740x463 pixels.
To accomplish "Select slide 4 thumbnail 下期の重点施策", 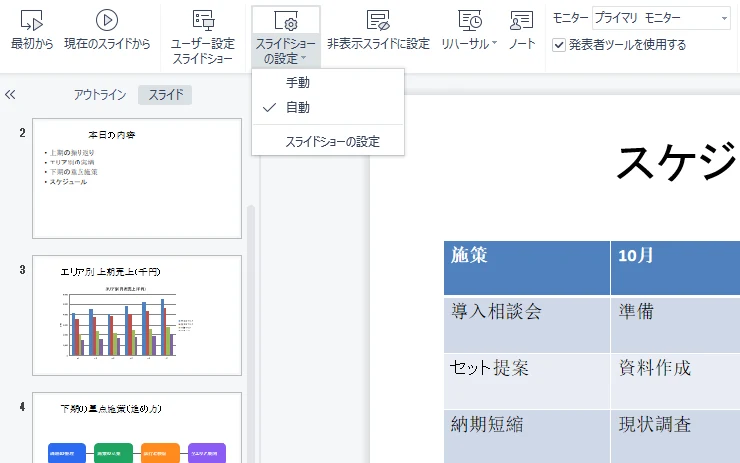I will [137, 428].
